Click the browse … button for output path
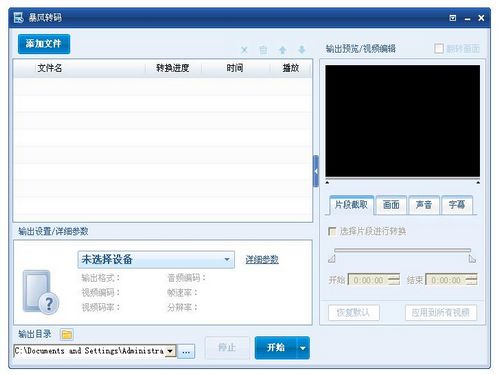 coord(186,351)
